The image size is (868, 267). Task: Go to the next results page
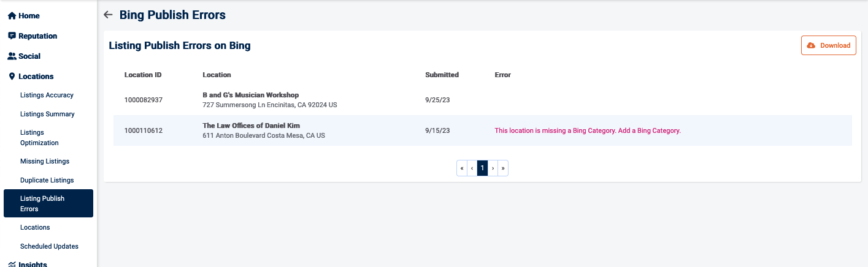click(x=493, y=168)
